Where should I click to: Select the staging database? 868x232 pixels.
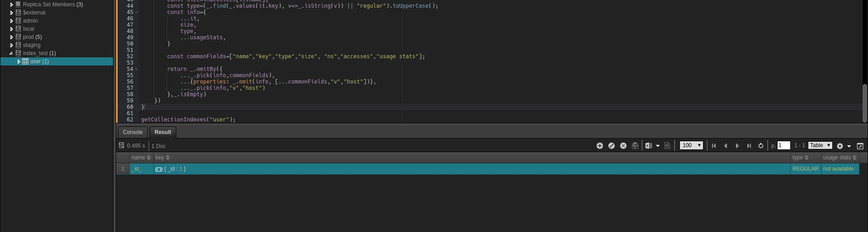(32, 45)
